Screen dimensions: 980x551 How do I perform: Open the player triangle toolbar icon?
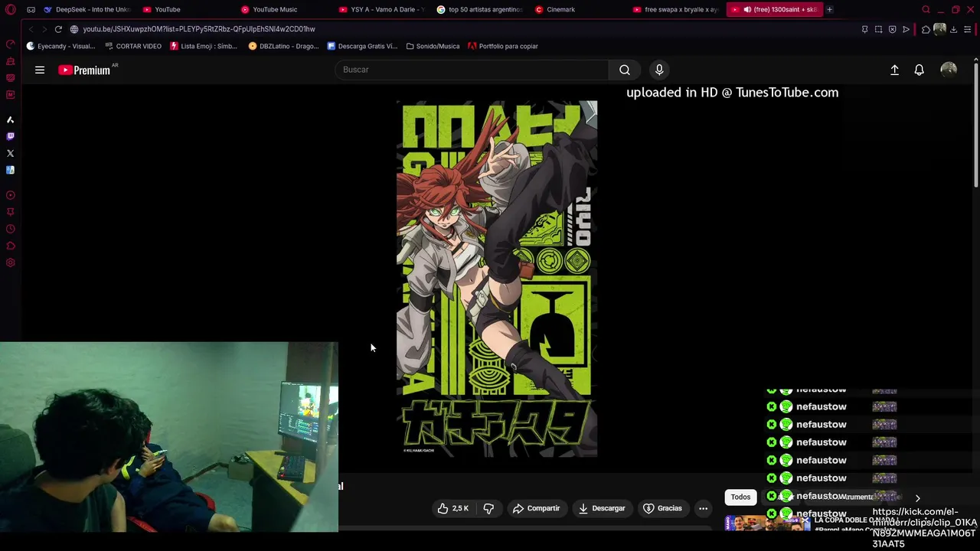coord(906,29)
